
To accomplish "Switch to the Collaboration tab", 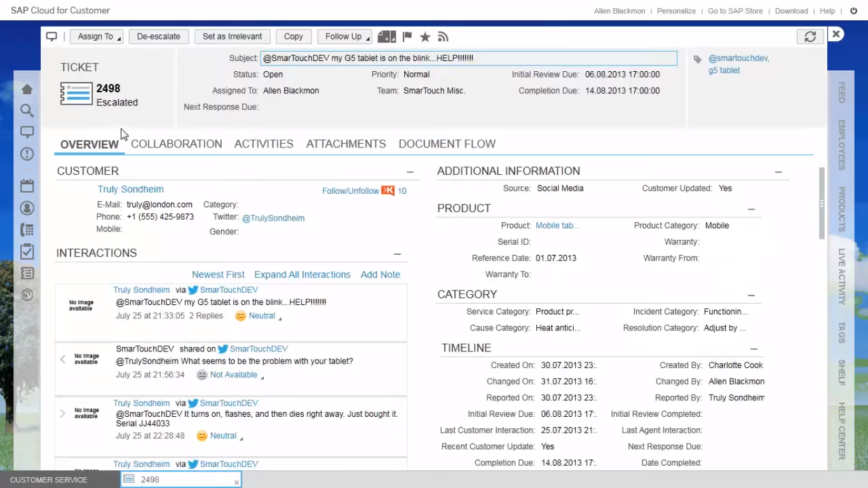I will pyautogui.click(x=176, y=144).
